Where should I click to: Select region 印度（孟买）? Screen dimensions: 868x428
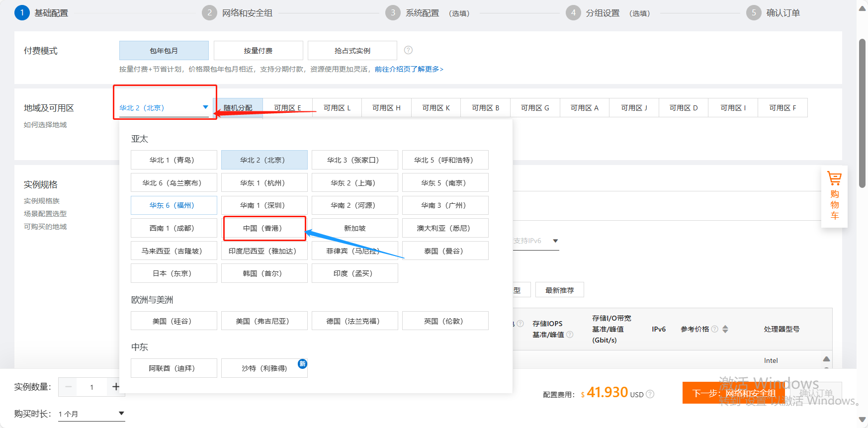tap(355, 273)
